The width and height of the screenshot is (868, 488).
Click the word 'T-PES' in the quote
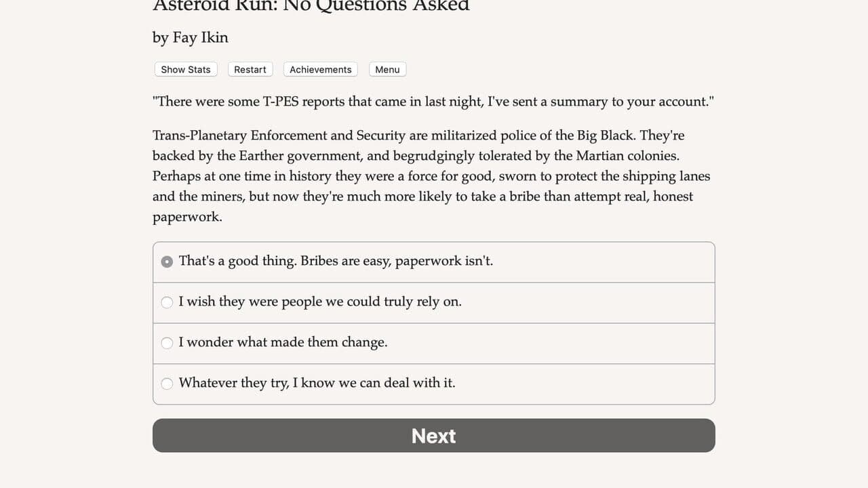coord(280,102)
